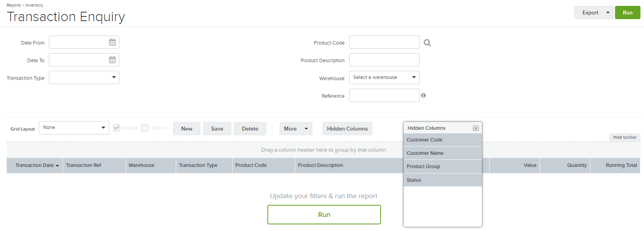Select Product Group in Hidden Columns list
The height and width of the screenshot is (231, 644).
[443, 167]
